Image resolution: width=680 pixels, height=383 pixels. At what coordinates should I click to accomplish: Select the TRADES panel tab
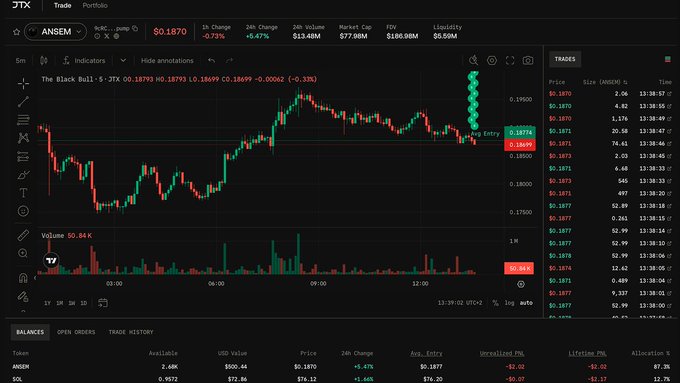click(565, 59)
